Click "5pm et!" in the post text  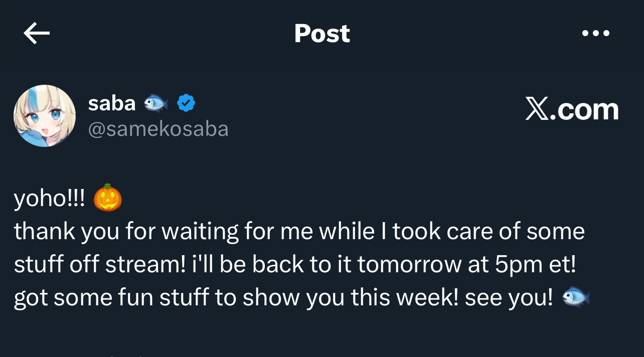535,265
